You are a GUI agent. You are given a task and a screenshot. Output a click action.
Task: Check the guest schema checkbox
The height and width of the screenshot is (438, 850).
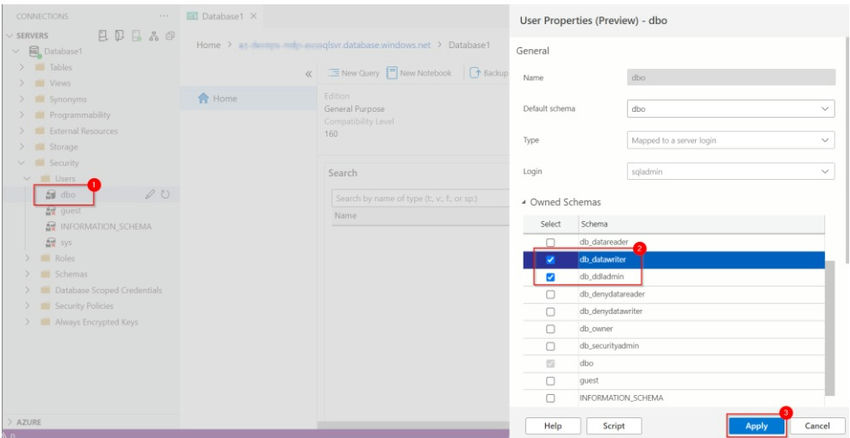coord(550,381)
